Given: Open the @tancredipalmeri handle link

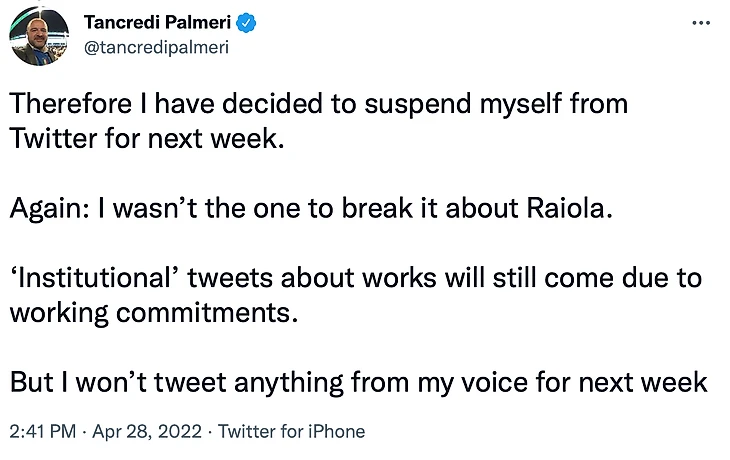Looking at the screenshot, I should (156, 47).
